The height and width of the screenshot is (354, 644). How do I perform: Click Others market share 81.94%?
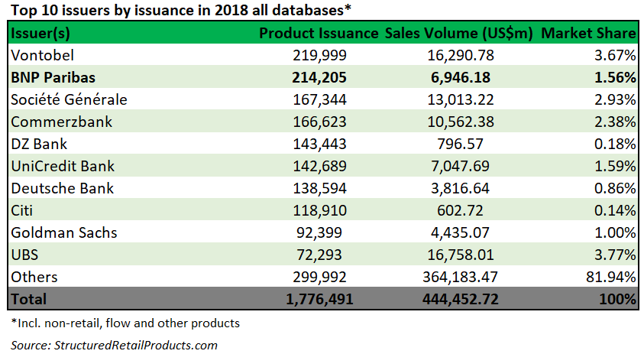(611, 278)
